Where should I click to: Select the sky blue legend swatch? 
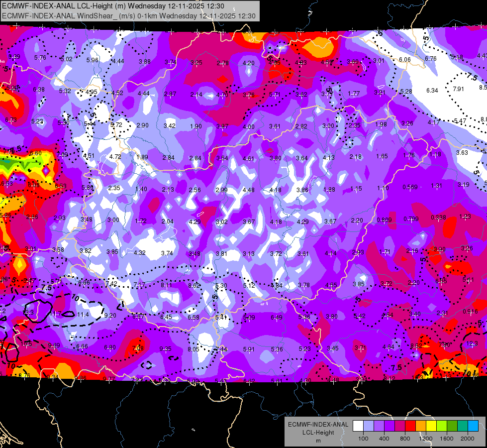click(473, 426)
